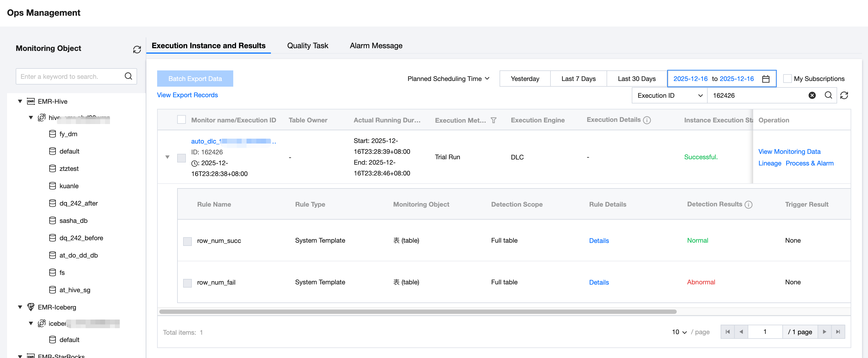The image size is (868, 358).
Task: Tick the select-all header checkbox
Action: [181, 119]
